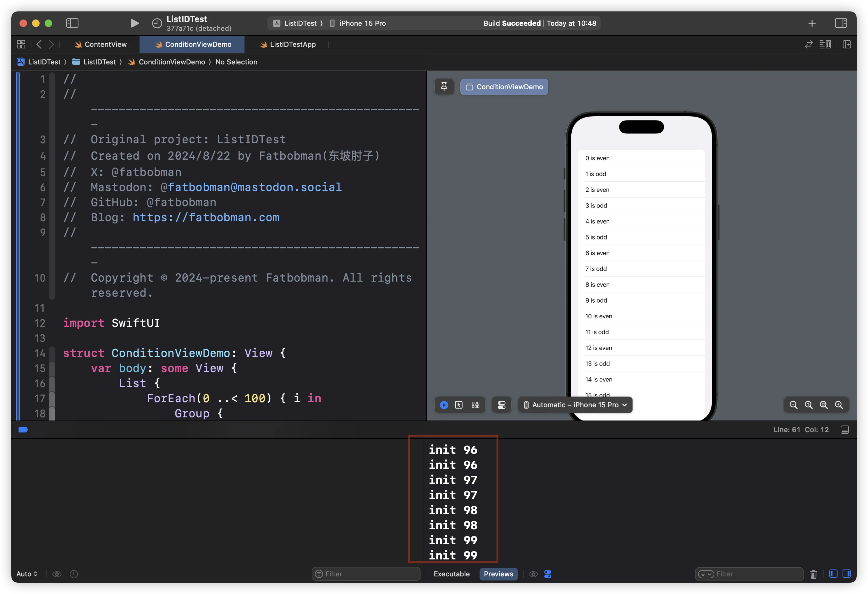Open the Auto variables scope popup
This screenshot has height=594, width=868.
pos(27,574)
